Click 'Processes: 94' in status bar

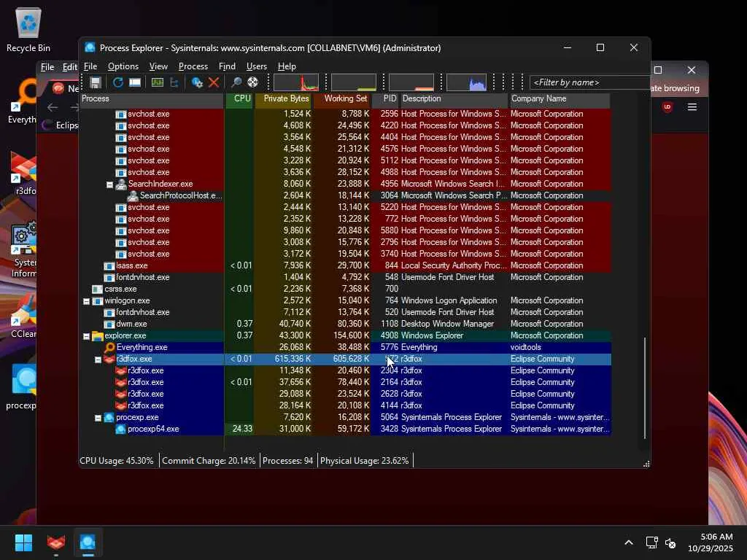click(x=287, y=461)
